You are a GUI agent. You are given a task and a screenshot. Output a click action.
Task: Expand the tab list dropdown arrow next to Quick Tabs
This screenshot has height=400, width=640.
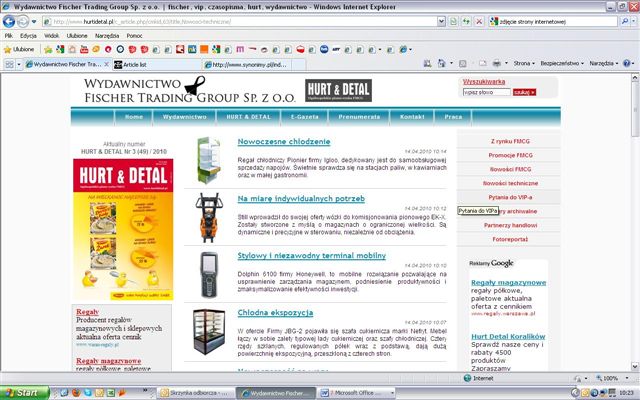click(19, 64)
